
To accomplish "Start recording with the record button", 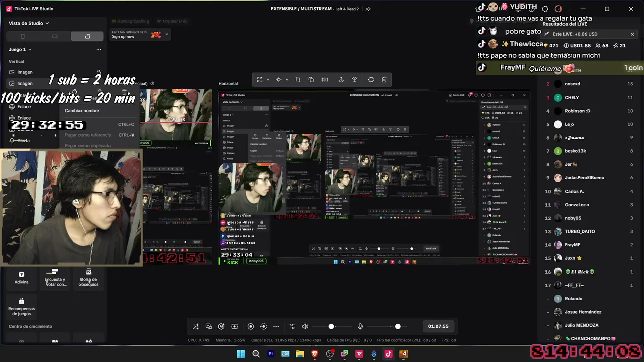I will [251, 327].
